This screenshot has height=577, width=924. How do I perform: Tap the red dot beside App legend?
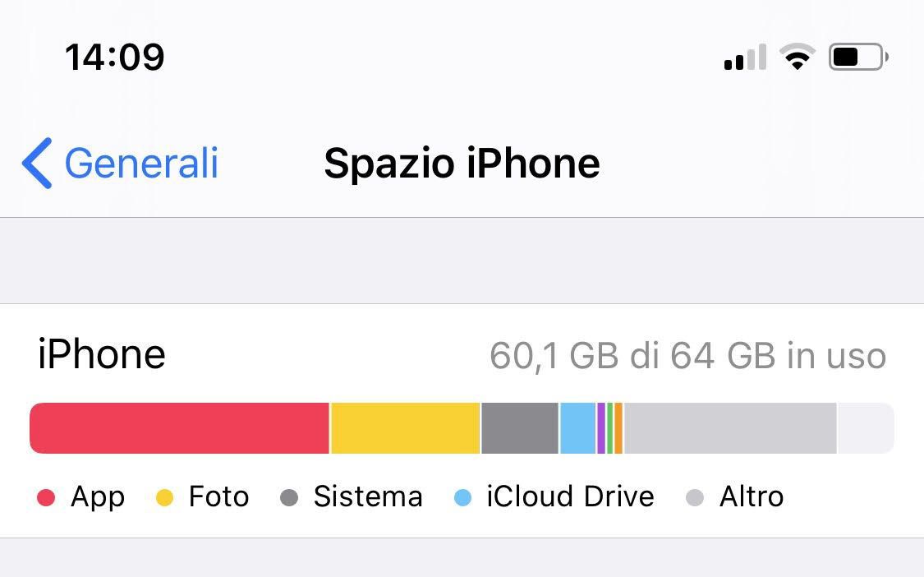point(46,497)
